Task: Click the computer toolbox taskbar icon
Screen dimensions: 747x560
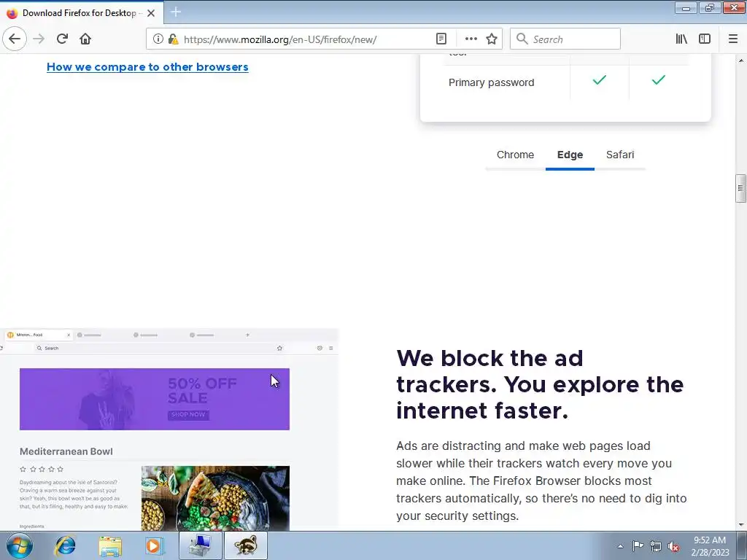Action: point(200,545)
